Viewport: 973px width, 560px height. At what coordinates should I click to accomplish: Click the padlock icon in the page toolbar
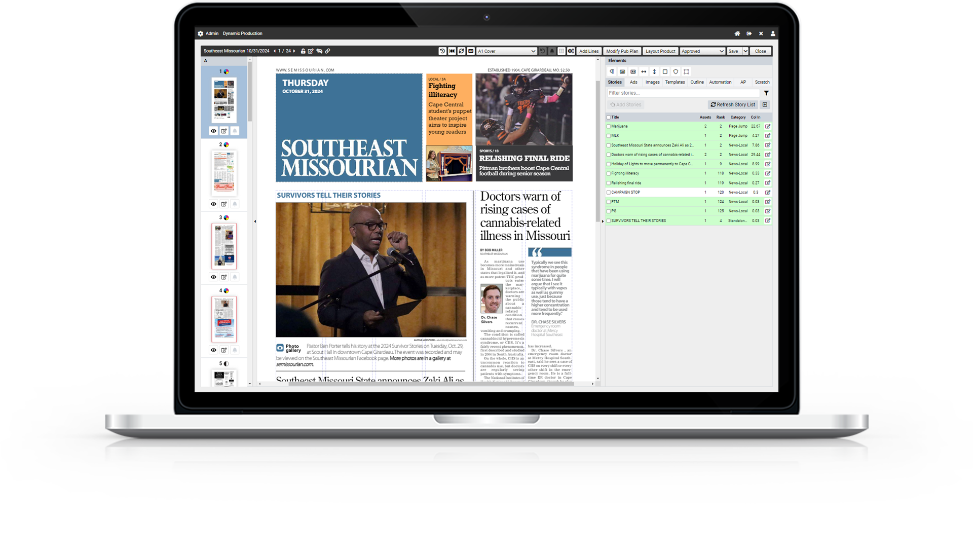tap(303, 51)
